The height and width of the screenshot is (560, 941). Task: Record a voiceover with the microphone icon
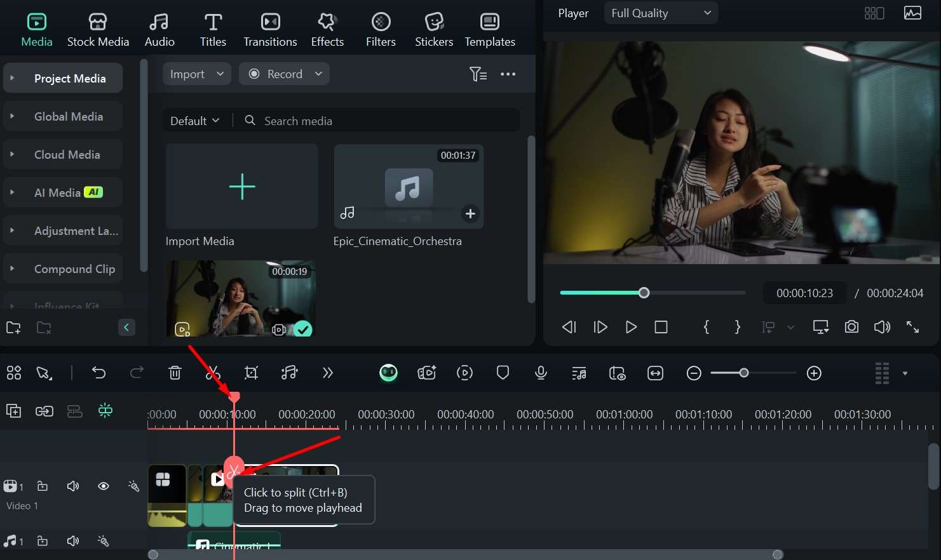click(541, 373)
